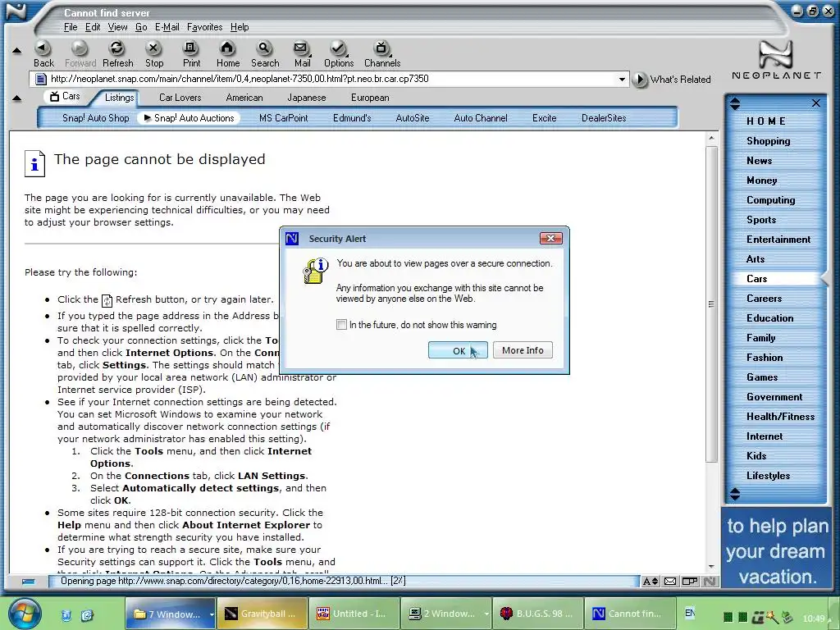Open the View menu
Viewport: 840px width, 630px height.
tap(117, 27)
